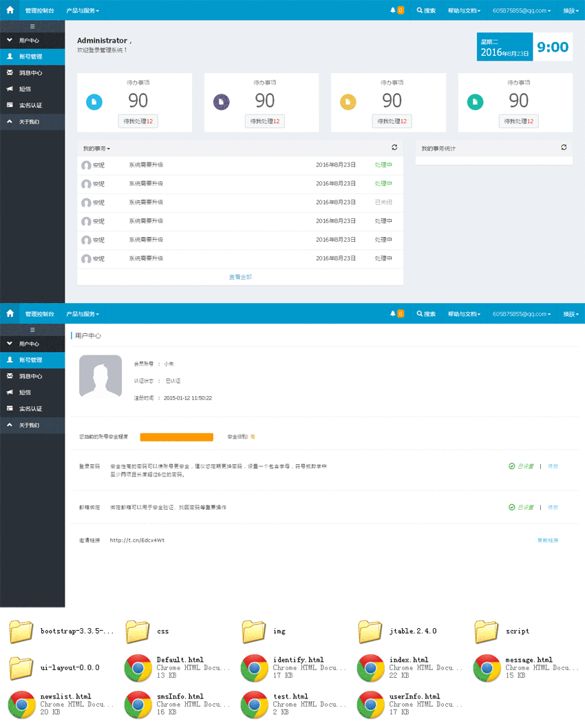Click the yellow document icon in the 待办事项 card
The height and width of the screenshot is (728, 585).
[x=348, y=103]
